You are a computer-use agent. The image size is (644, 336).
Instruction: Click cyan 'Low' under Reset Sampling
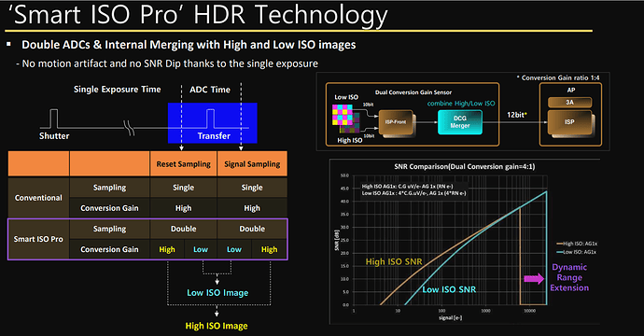click(201, 249)
